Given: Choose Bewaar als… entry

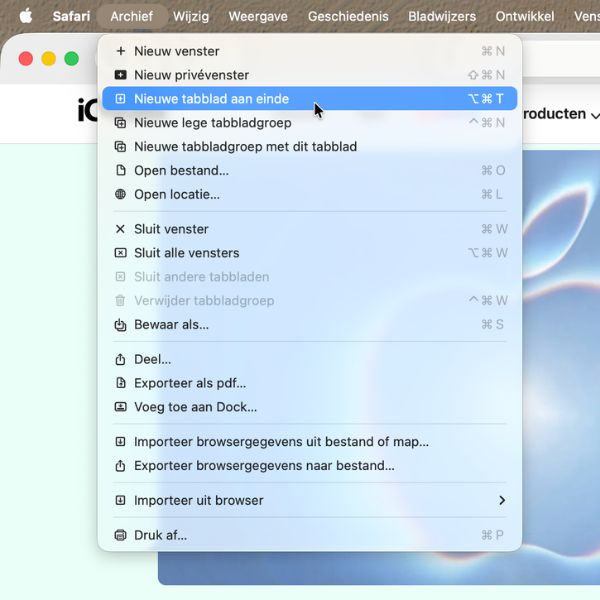Looking at the screenshot, I should pos(310,324).
